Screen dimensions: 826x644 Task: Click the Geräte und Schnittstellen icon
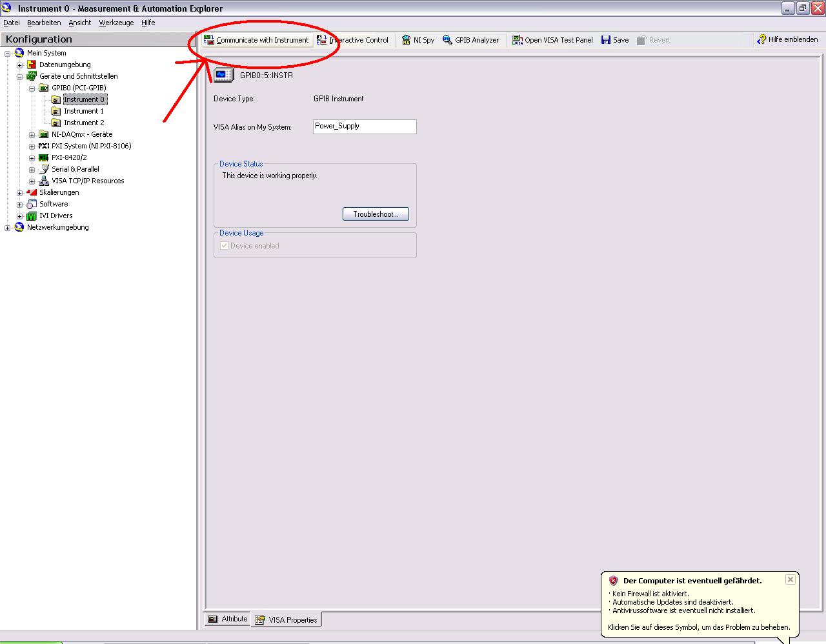click(x=32, y=76)
